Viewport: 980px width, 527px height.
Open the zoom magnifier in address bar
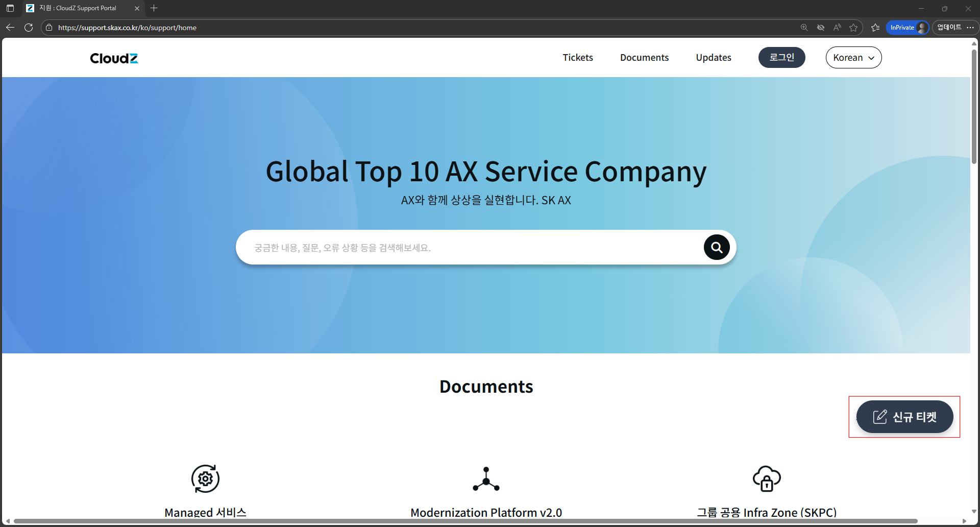pos(804,28)
